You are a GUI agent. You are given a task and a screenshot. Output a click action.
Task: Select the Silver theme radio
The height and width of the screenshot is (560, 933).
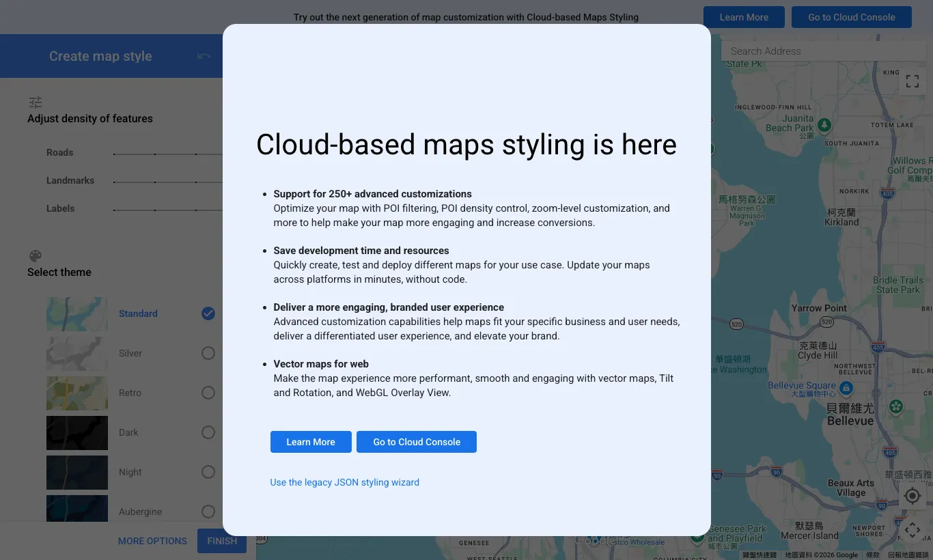pos(208,353)
